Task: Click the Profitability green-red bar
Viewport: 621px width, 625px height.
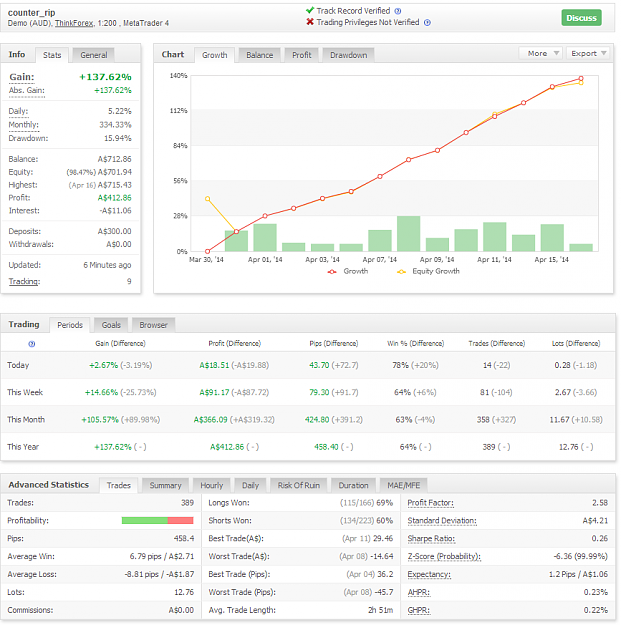Action: tap(157, 521)
